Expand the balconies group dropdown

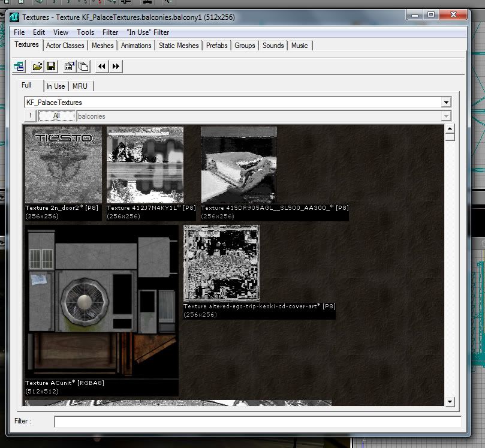tap(445, 116)
